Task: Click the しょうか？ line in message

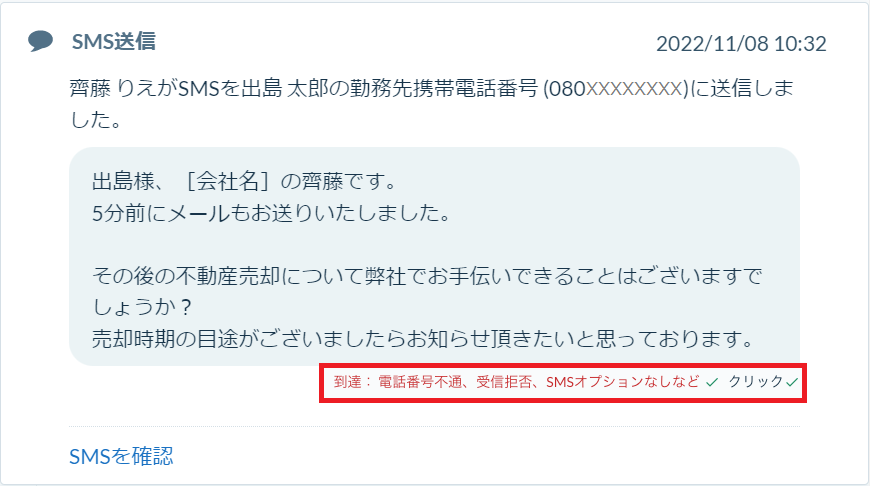Action: 142,307
